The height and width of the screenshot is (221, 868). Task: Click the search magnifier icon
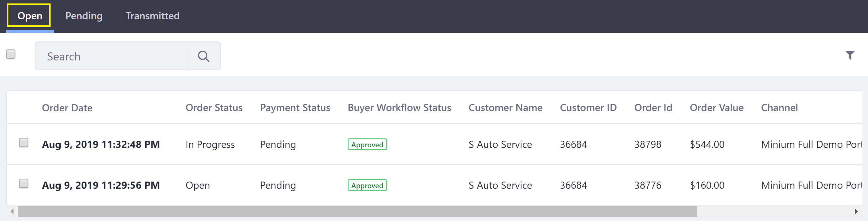[203, 56]
